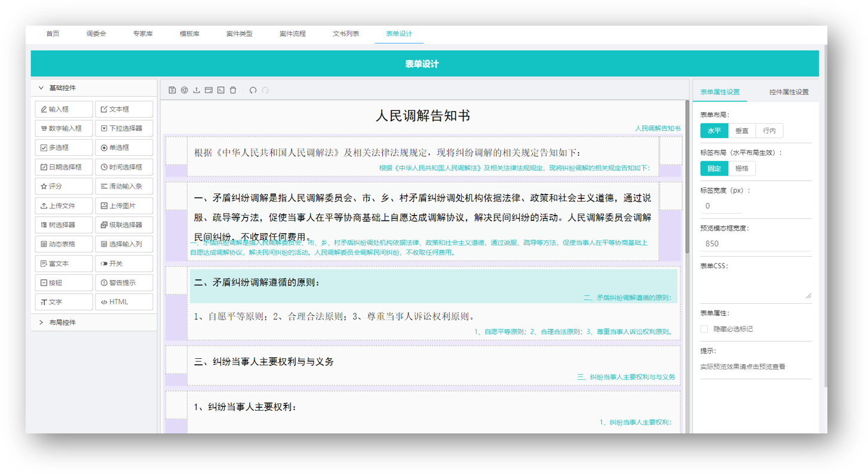Click the 评分 star widget
The width and height of the screenshot is (868, 474).
[x=64, y=186]
